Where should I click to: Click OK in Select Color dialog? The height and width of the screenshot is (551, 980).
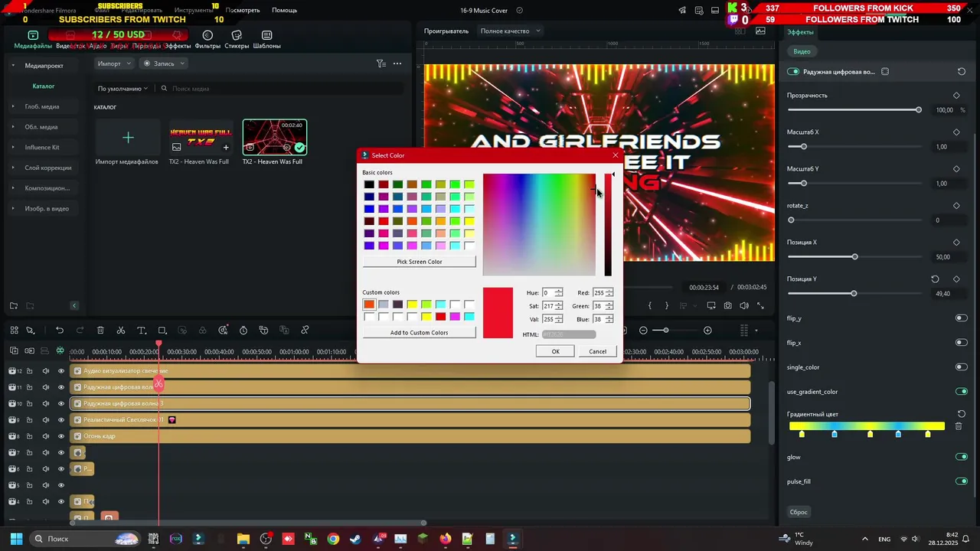point(556,351)
